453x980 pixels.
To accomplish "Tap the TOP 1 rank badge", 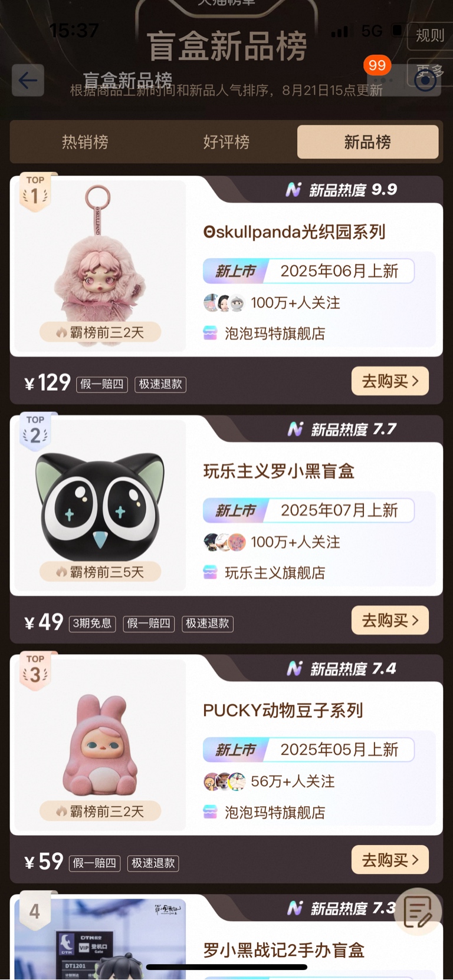I will tap(35, 192).
